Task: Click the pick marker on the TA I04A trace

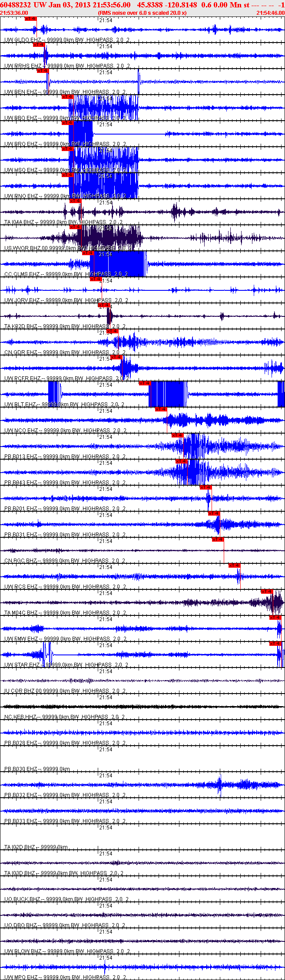Action: coord(76,201)
